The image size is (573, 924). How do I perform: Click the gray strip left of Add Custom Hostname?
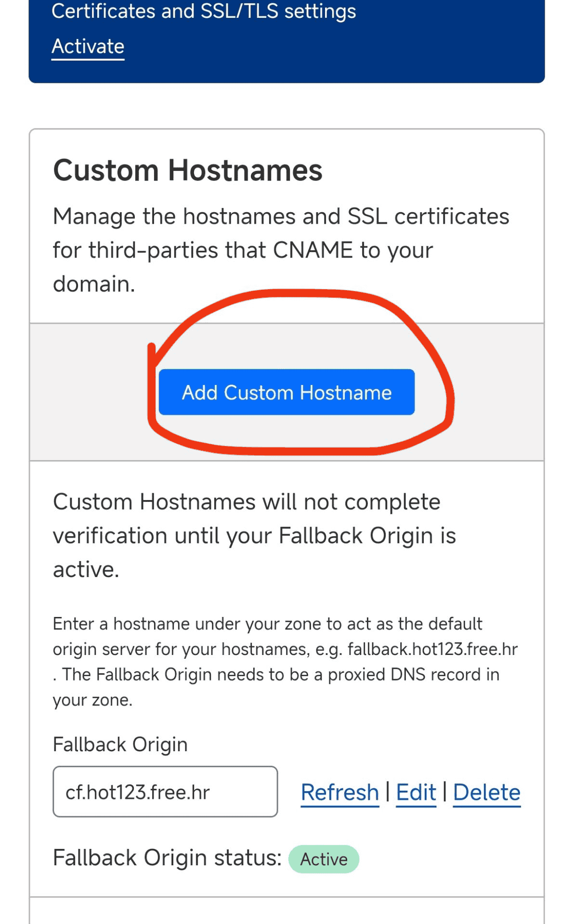(89, 392)
